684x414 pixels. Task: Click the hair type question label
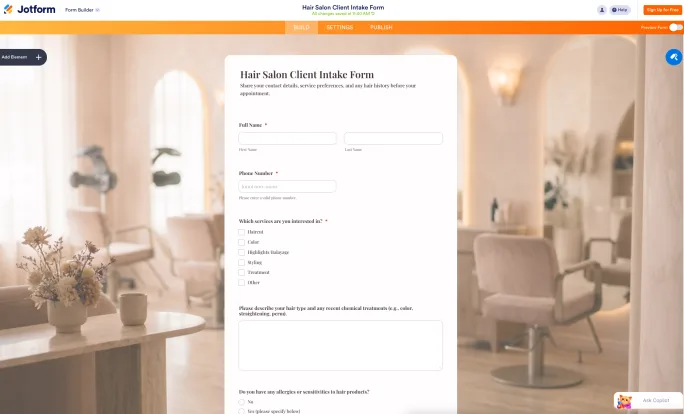click(326, 311)
